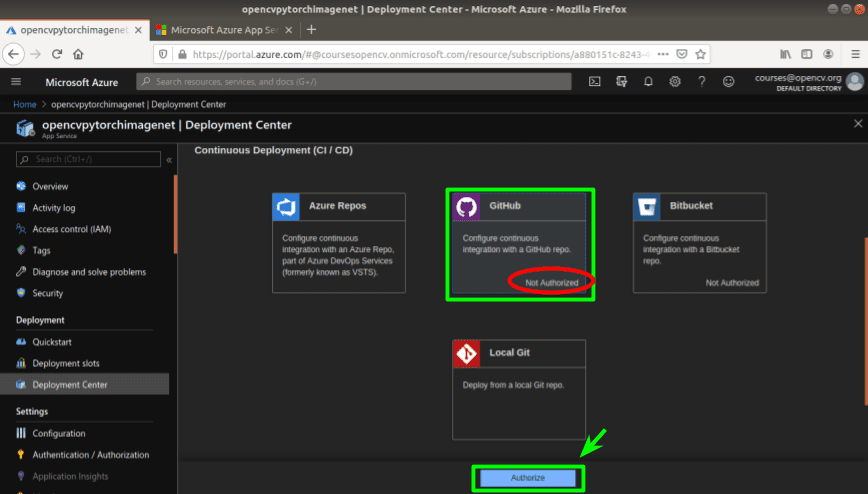Click the Bitbucket bucket icon
Image resolution: width=868 pixels, height=494 pixels.
click(647, 207)
